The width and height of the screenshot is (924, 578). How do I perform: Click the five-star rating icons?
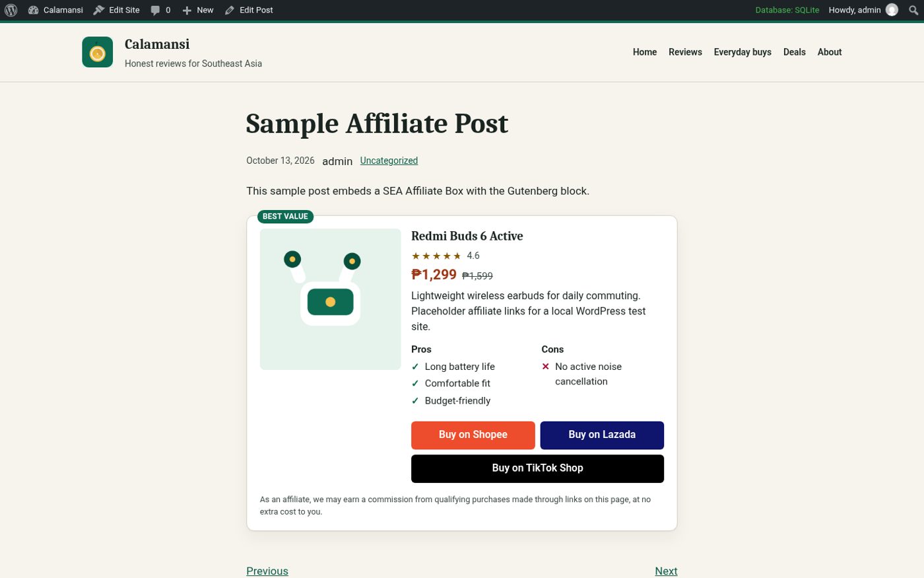[436, 256]
